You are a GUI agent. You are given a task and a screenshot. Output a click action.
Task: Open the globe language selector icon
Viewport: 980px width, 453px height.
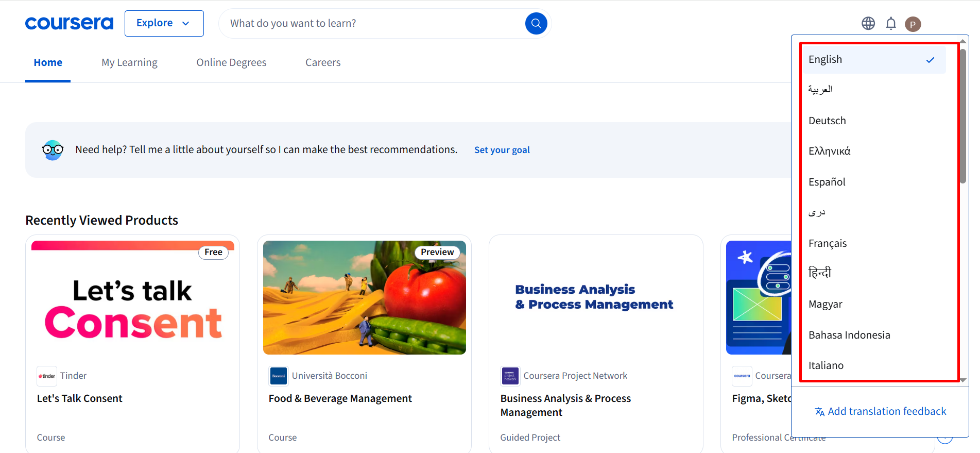tap(868, 23)
